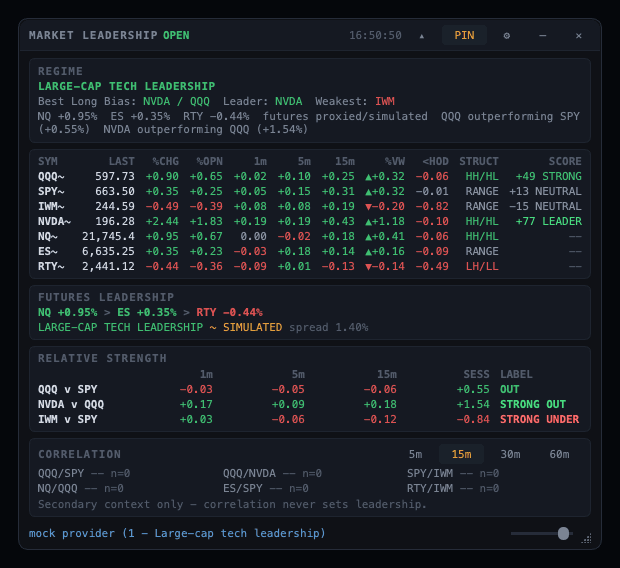
Task: Click the STRUCT column header
Action: (x=478, y=161)
